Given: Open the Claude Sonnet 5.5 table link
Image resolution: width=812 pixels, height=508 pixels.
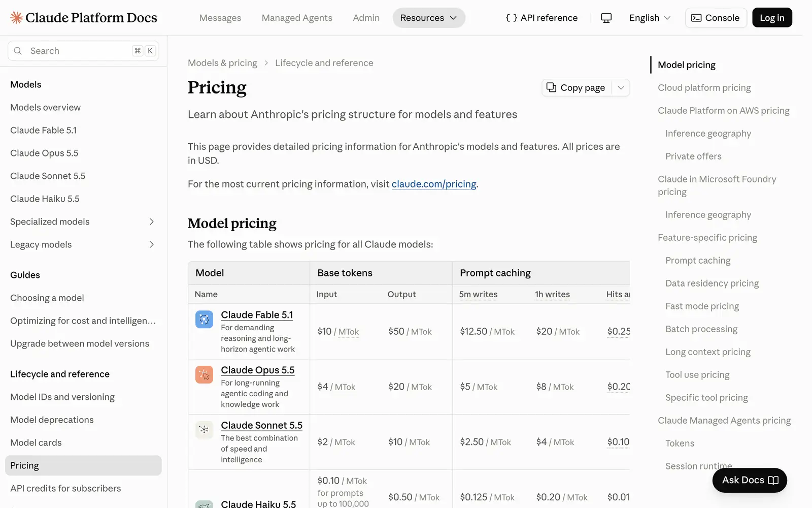Looking at the screenshot, I should pyautogui.click(x=262, y=425).
